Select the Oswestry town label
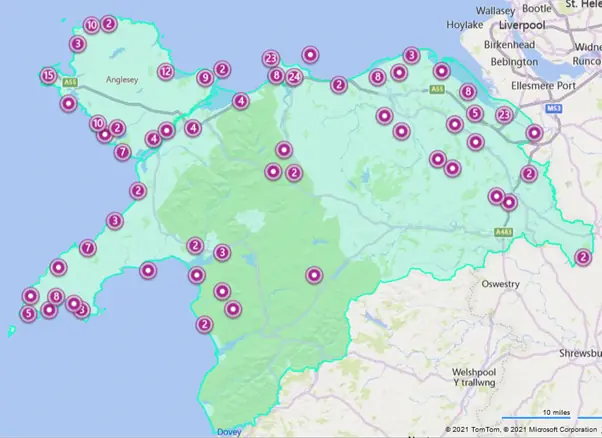This screenshot has width=602, height=438. point(499,284)
